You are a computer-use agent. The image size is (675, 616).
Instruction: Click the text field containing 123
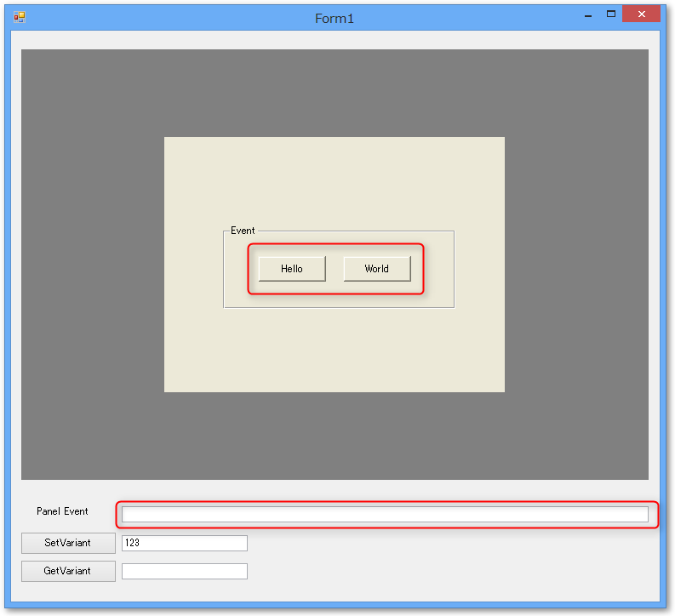184,543
